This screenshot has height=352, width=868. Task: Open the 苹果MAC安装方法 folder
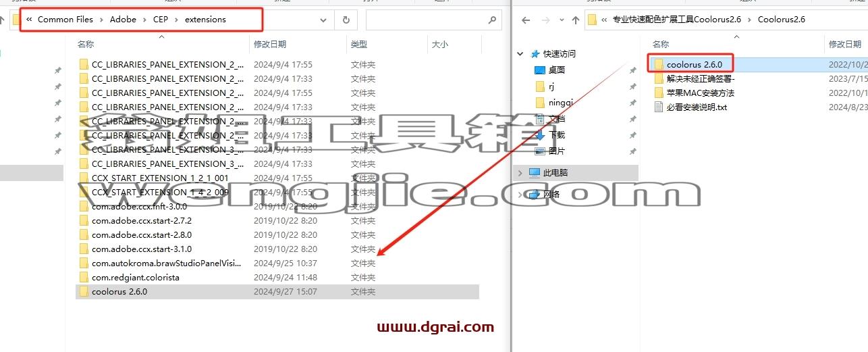pyautogui.click(x=699, y=93)
